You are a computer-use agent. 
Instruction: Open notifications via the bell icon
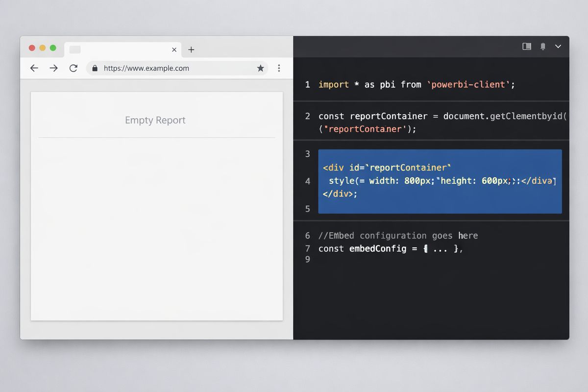(543, 46)
